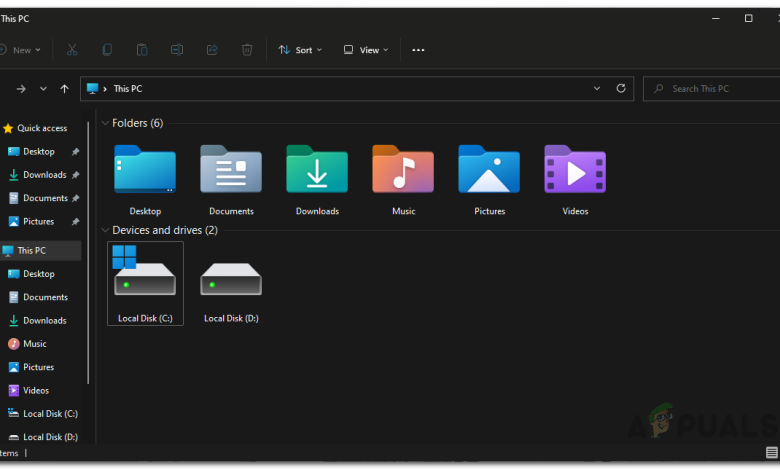Click the pin icon beside Quick access Pictures
The image size is (780, 470).
(x=75, y=221)
